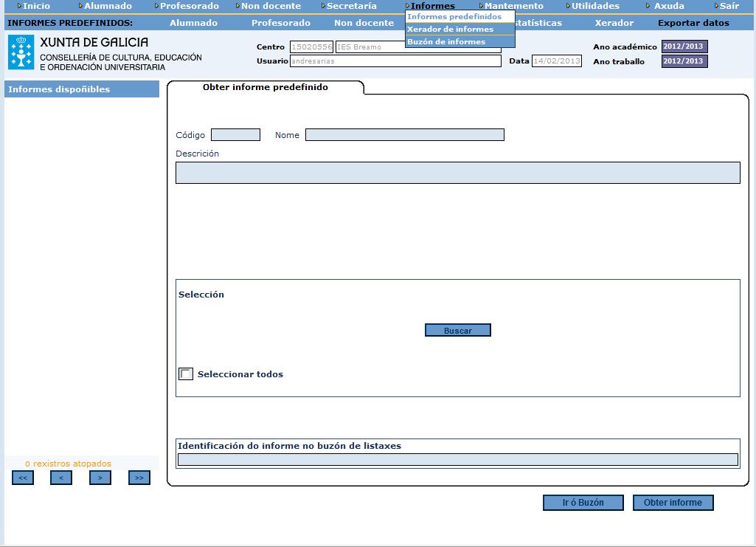This screenshot has height=547, width=756.
Task: Select "Exportar datos" in the blue bar
Action: tap(693, 22)
